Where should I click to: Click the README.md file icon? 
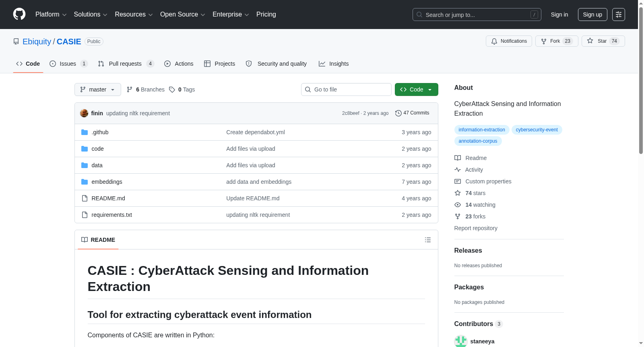(x=85, y=198)
